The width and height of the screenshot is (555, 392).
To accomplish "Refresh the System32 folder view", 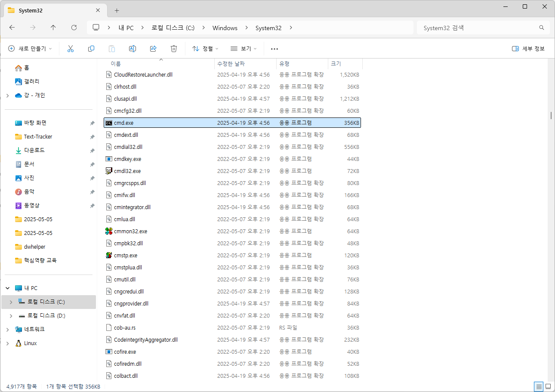I will coord(74,28).
